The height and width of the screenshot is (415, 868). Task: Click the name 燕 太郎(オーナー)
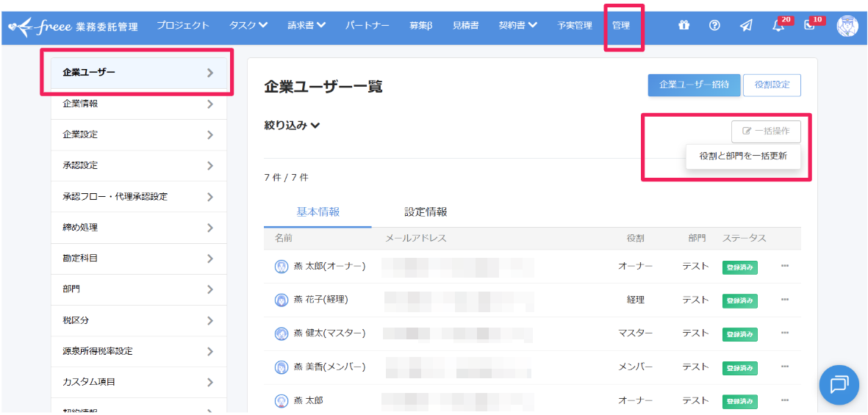point(329,266)
